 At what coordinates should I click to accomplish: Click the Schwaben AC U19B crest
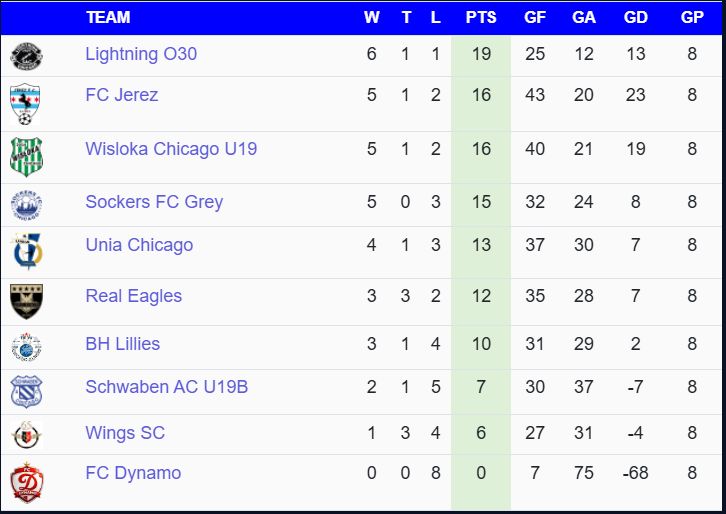coord(26,391)
